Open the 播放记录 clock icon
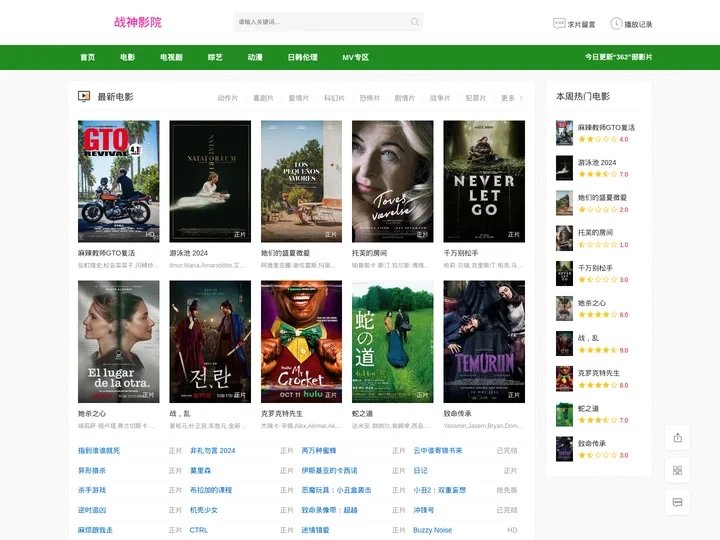 (616, 23)
